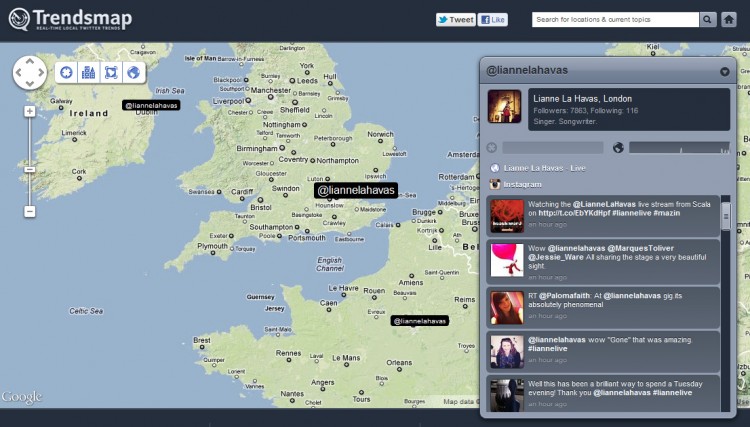Image resolution: width=750 pixels, height=427 pixels.
Task: Click the zoom slider handle
Action: pos(30,170)
